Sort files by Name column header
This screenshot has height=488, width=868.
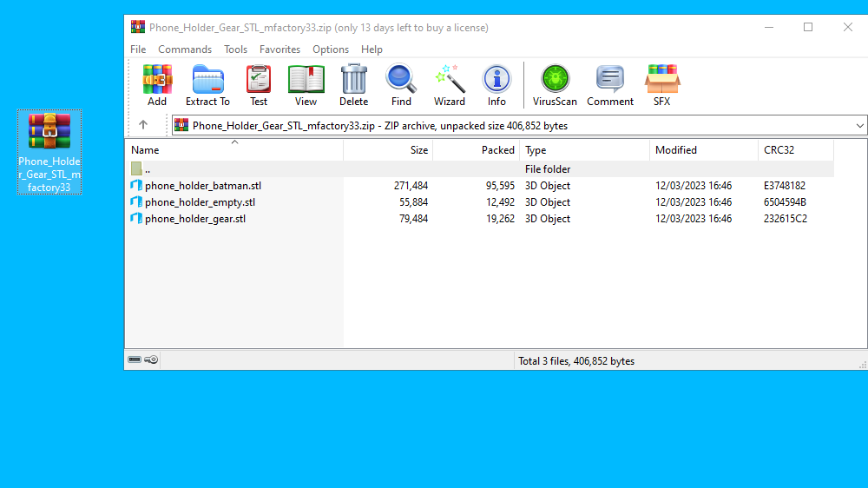(x=234, y=150)
